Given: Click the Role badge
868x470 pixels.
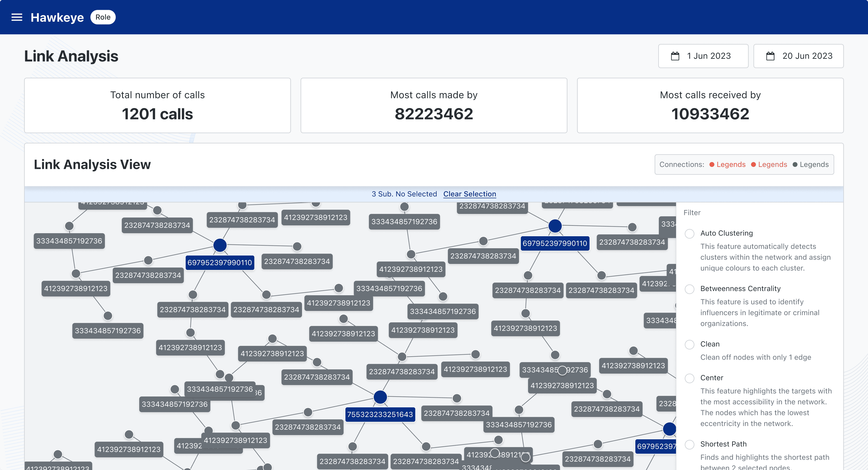Looking at the screenshot, I should (103, 17).
